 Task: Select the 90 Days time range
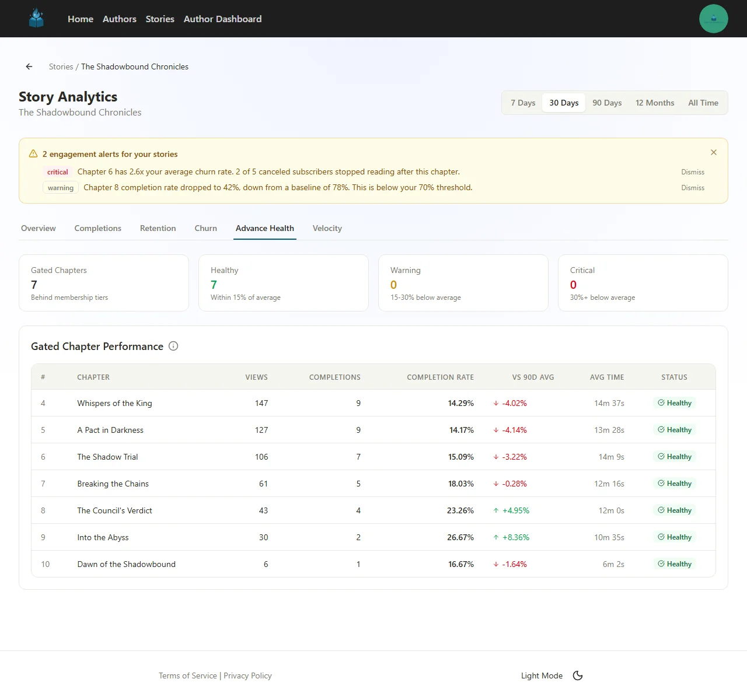click(607, 102)
